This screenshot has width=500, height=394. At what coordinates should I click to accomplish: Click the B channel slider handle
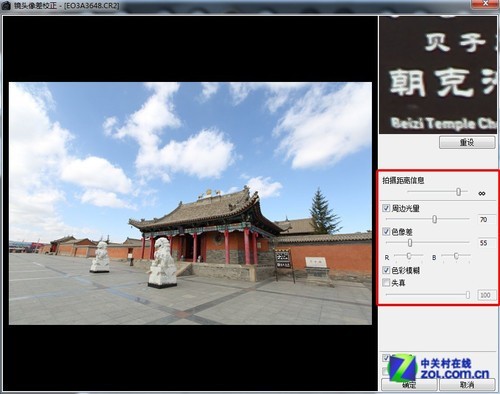pyautogui.click(x=456, y=256)
